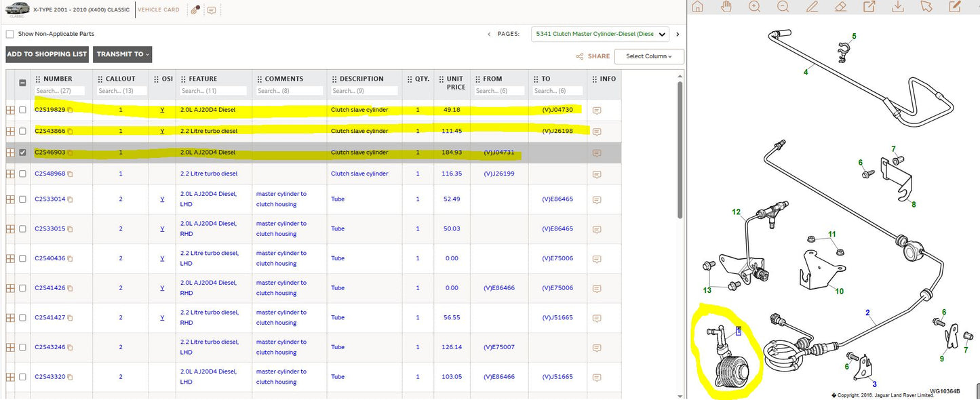Enable Show Non-Applicable Parts checkbox

tap(10, 34)
